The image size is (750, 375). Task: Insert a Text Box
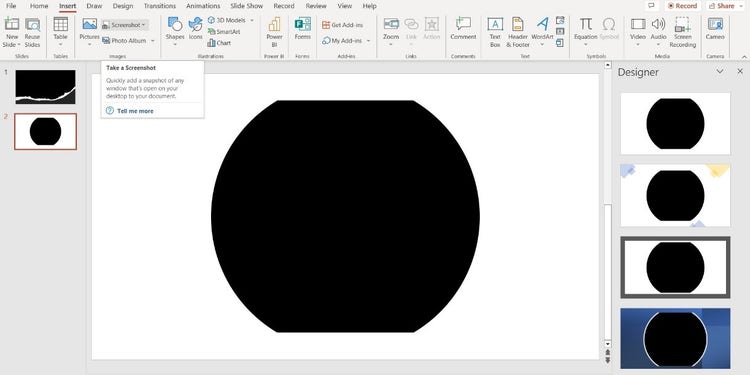pos(495,32)
